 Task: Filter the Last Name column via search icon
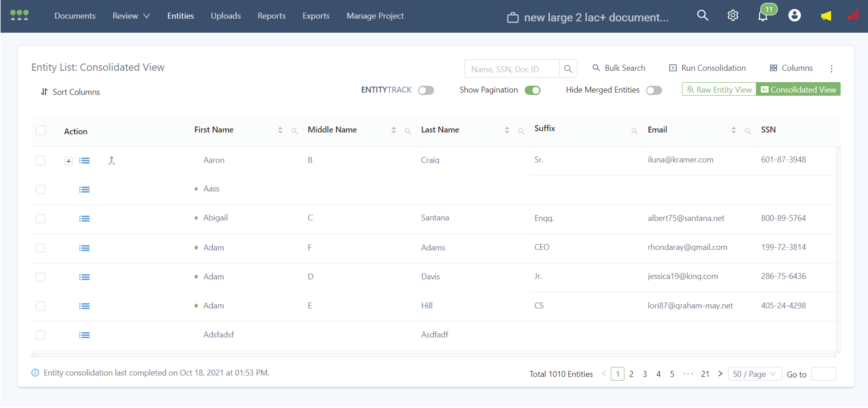[x=521, y=131]
